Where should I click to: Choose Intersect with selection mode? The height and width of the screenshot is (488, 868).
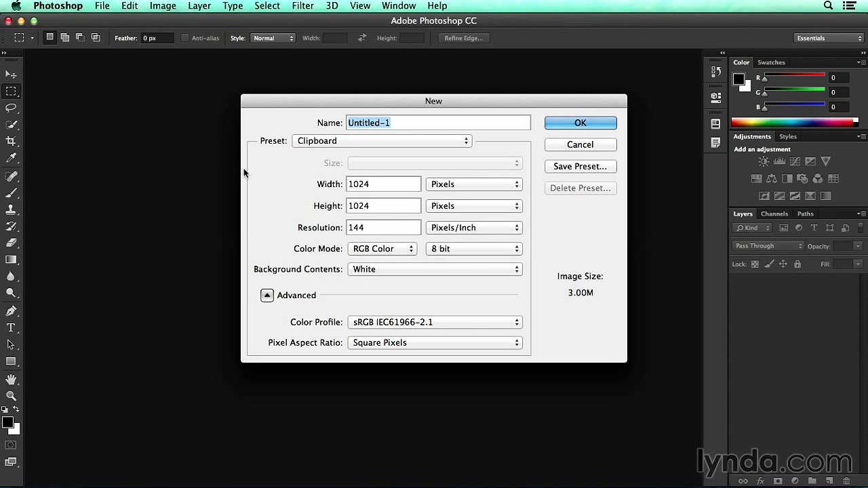(96, 37)
